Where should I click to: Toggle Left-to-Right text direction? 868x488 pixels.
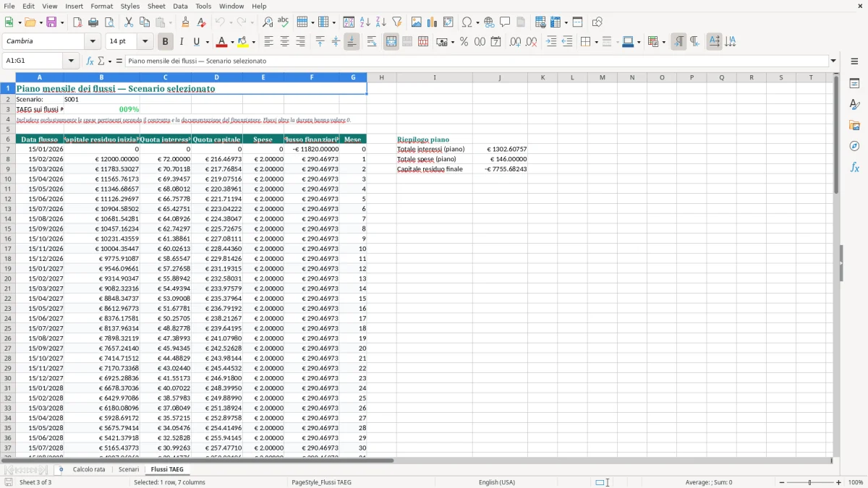coord(678,42)
